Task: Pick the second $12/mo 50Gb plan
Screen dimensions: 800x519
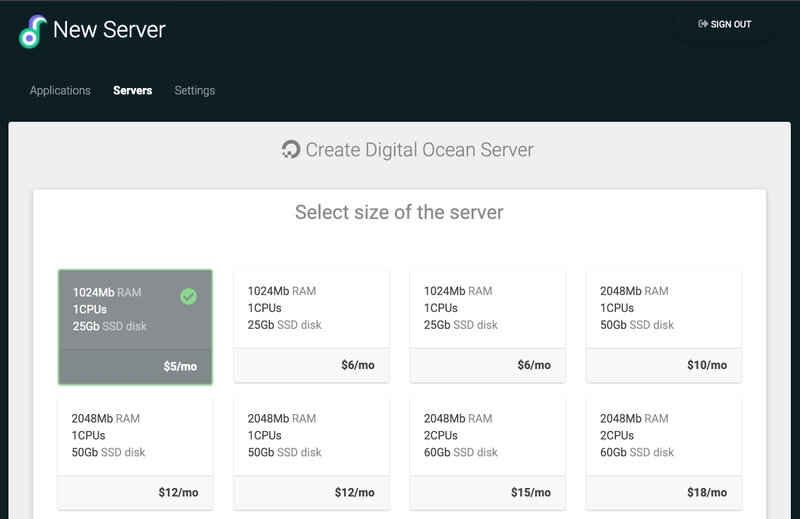Action: (311, 453)
